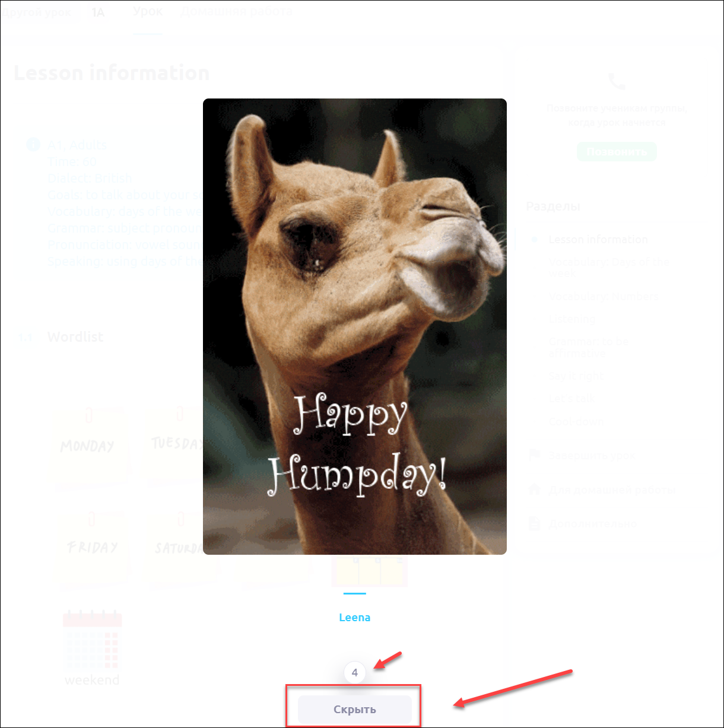Image resolution: width=724 pixels, height=728 pixels.
Task: Click the round countdown badge showing 4
Action: (x=355, y=673)
